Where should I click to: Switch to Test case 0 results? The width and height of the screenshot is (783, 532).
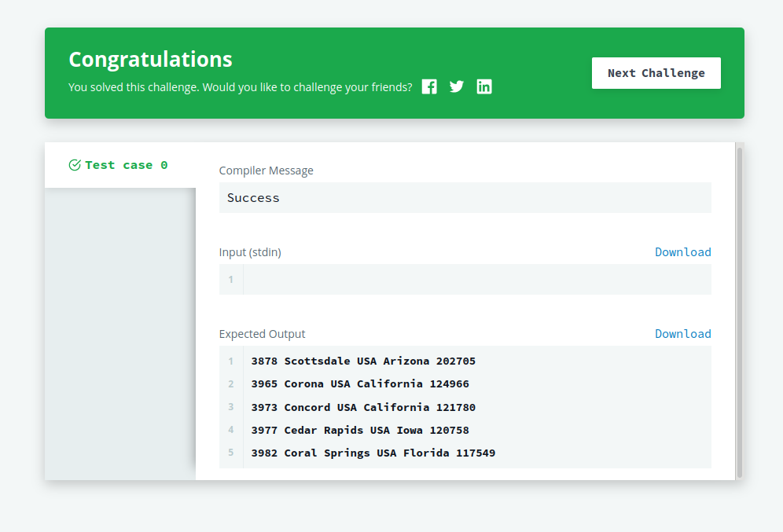tap(118, 164)
